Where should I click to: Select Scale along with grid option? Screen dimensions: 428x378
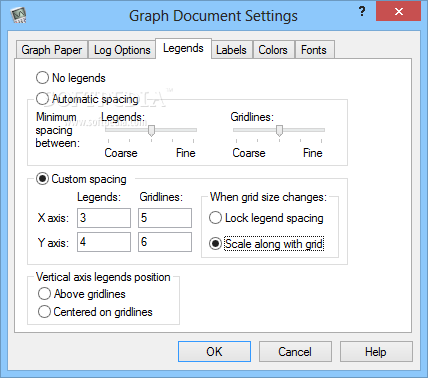coord(266,244)
